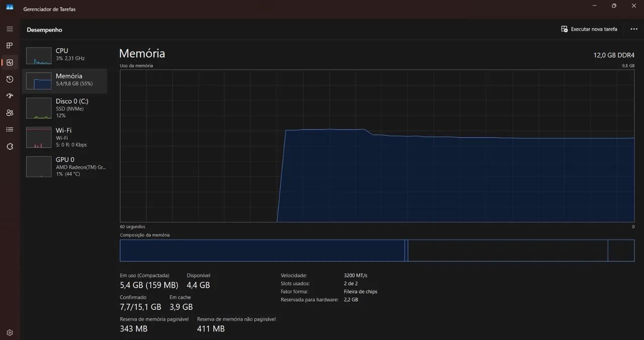Click the Desempenho page title
The height and width of the screenshot is (340, 644).
(x=44, y=30)
